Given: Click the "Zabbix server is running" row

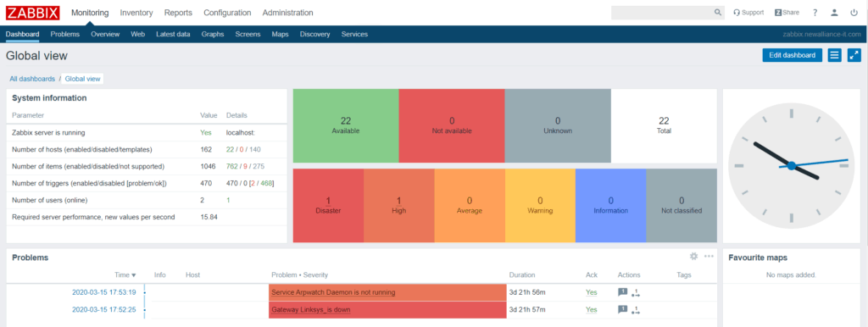Looking at the screenshot, I should [147, 133].
